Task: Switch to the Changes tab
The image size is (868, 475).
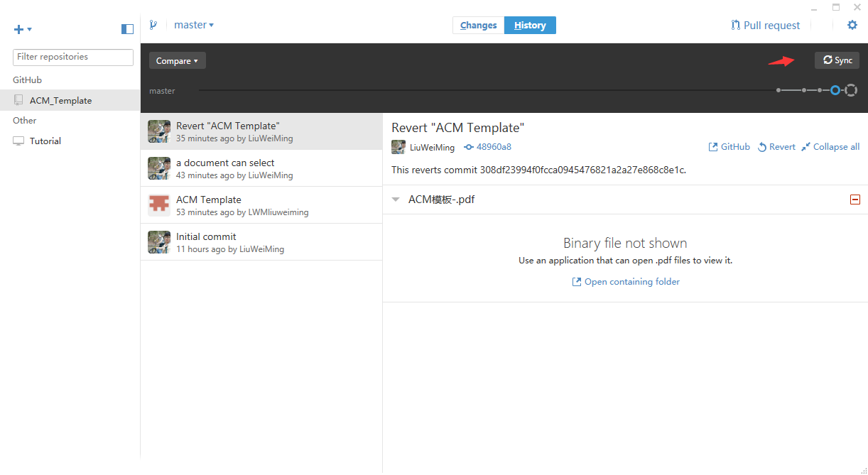Action: (479, 25)
